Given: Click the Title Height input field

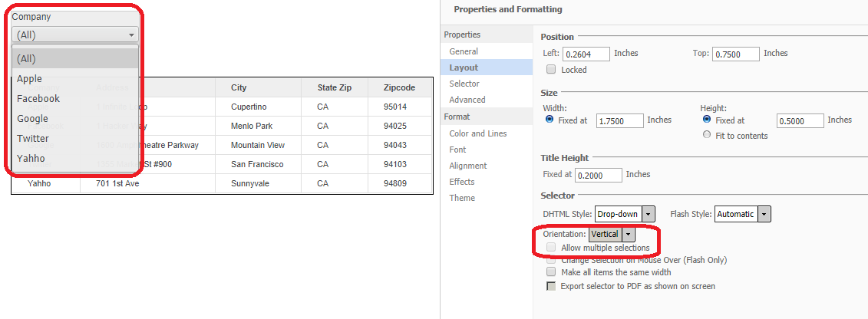Looking at the screenshot, I should coord(599,175).
